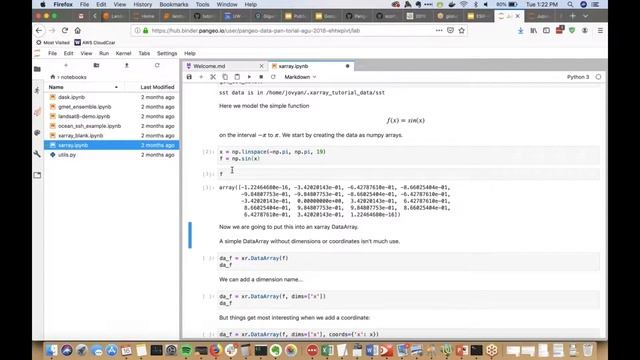The height and width of the screenshot is (360, 640).
Task: Go to the home folder icon in breadcrumb
Action: coord(52,77)
